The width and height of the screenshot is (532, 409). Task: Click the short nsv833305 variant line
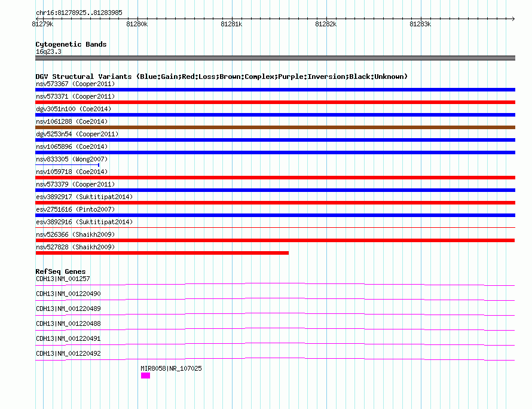67,165
